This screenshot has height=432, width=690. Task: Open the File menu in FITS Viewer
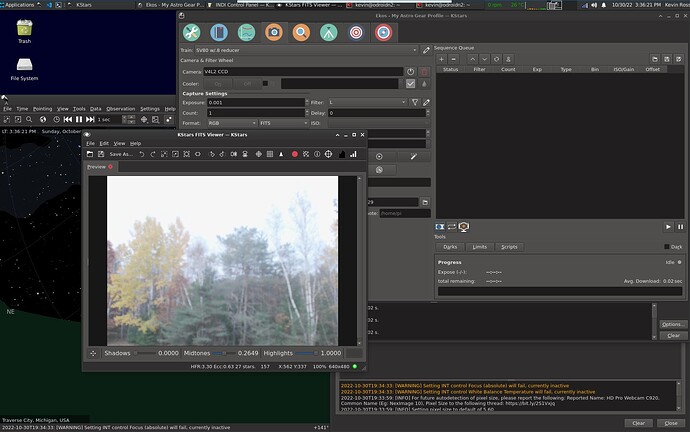[x=90, y=143]
